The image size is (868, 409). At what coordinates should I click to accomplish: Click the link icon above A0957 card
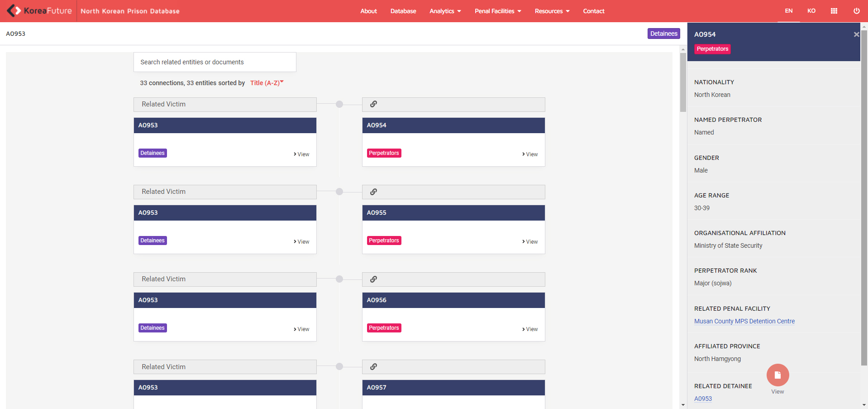pos(373,367)
